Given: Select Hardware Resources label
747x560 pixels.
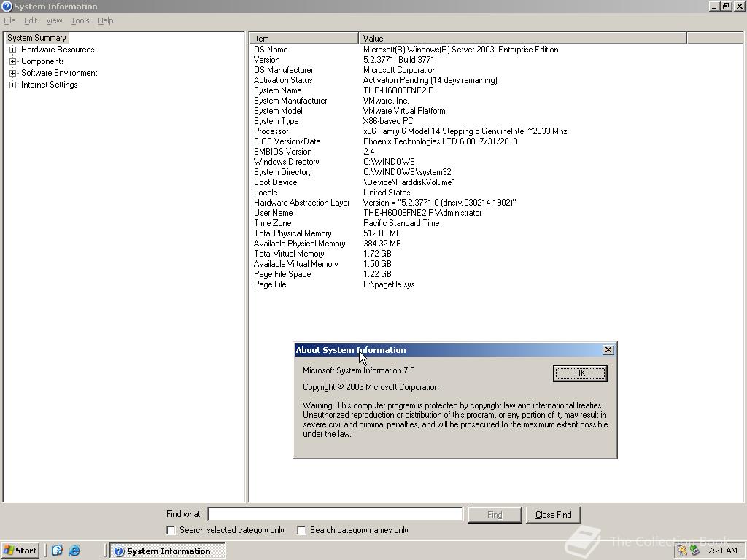Looking at the screenshot, I should click(x=58, y=50).
